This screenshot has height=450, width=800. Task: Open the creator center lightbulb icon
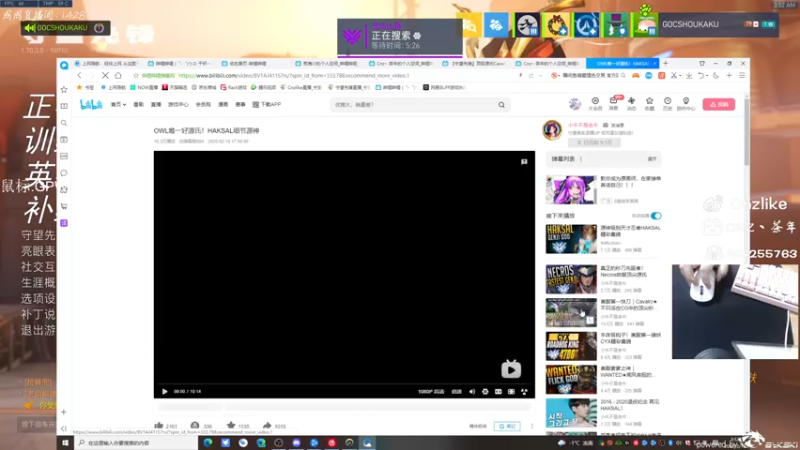pyautogui.click(x=686, y=104)
